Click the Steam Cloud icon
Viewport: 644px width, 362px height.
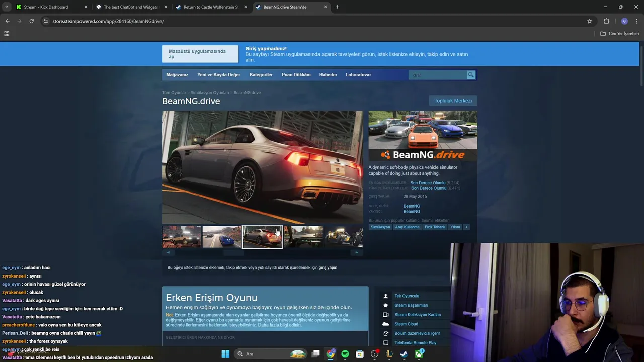coord(386,324)
